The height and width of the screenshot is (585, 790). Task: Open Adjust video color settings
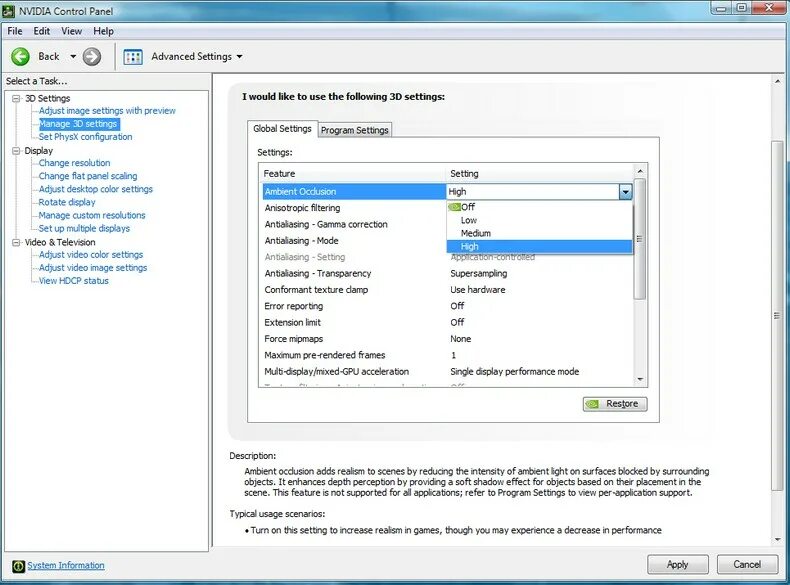pos(91,254)
